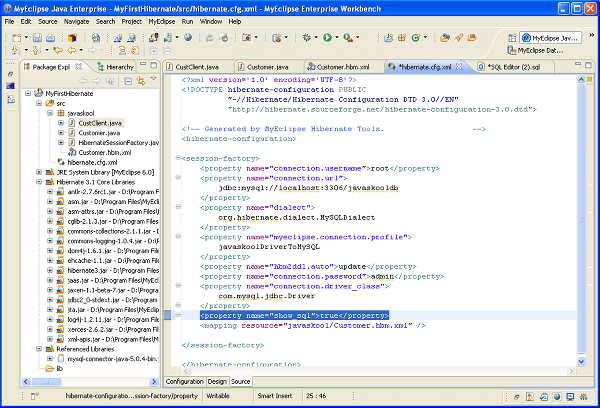Click Collapse All in Package Explorer
This screenshot has height=408, width=600.
[128, 81]
